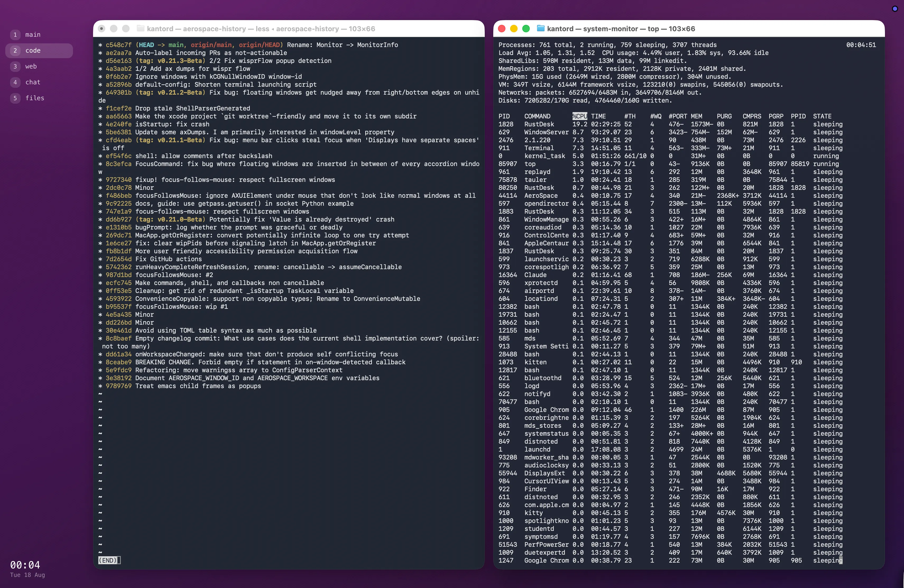This screenshot has height=588, width=904.
Task: Click origin/main ref in HEAD commit
Action: [x=211, y=45]
